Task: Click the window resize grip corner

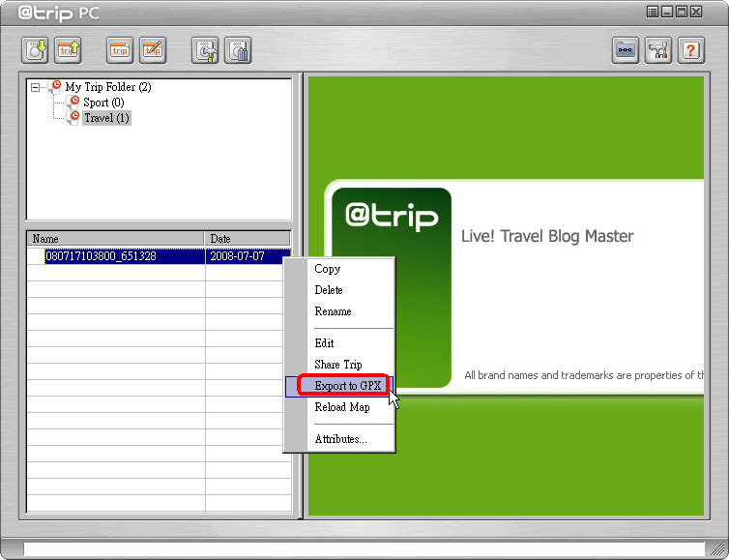Action: coord(718,549)
